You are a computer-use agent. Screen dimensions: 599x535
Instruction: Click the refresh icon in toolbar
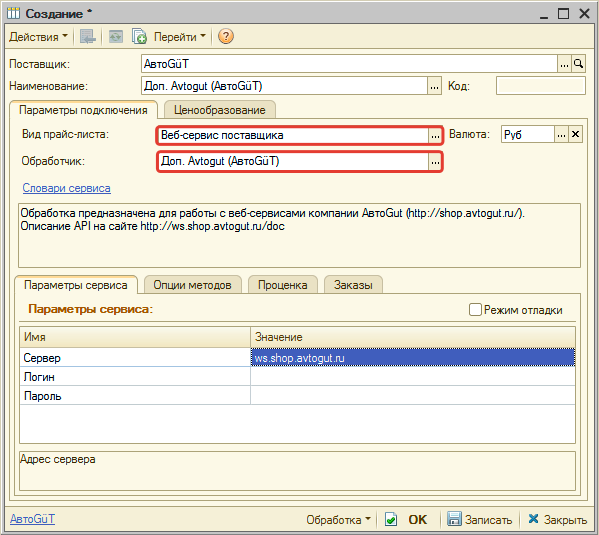tap(115, 37)
